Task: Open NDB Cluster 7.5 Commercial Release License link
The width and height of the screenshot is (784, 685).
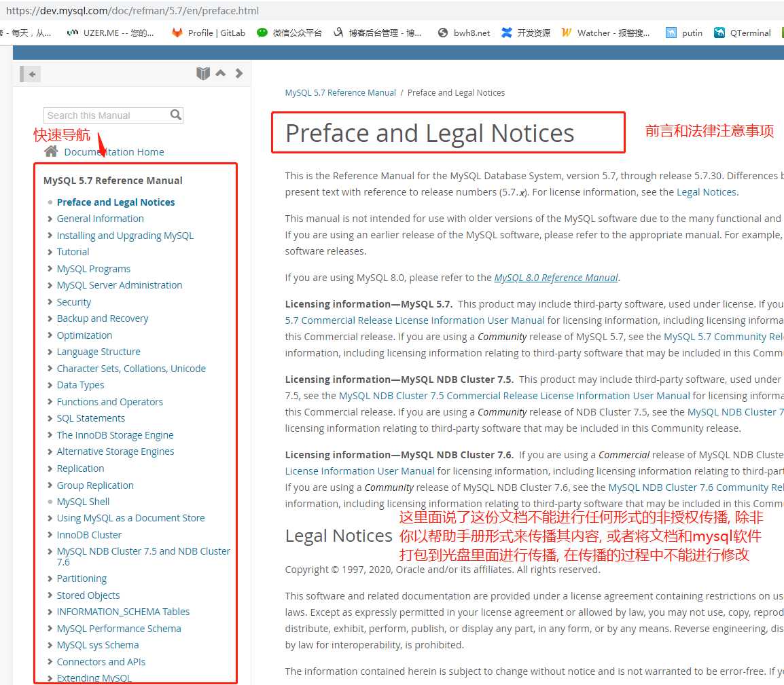Action: (514, 396)
